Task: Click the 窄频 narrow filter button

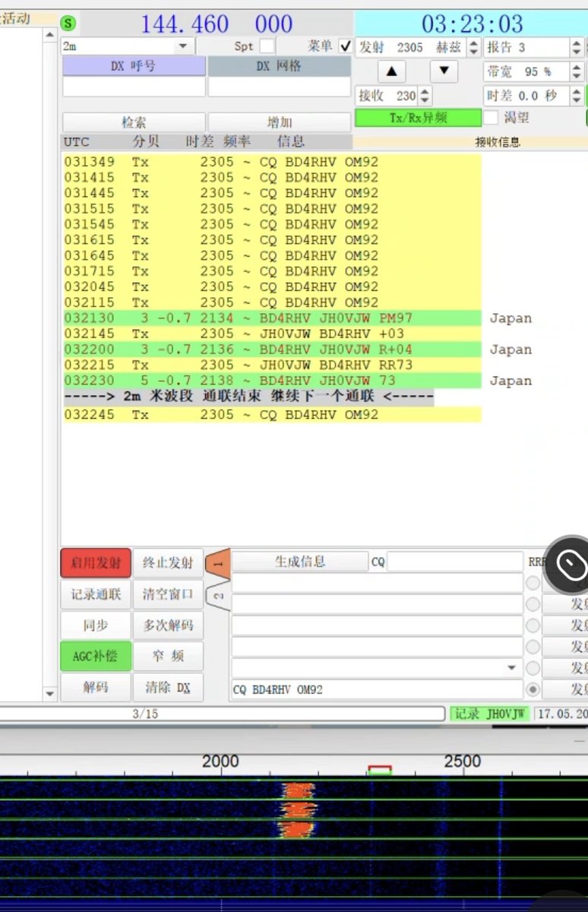Action: [168, 657]
